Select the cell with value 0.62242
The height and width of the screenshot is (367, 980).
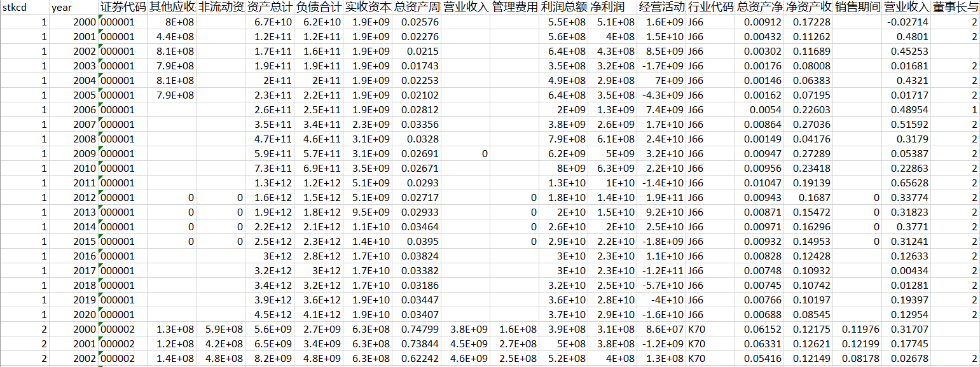tap(417, 359)
